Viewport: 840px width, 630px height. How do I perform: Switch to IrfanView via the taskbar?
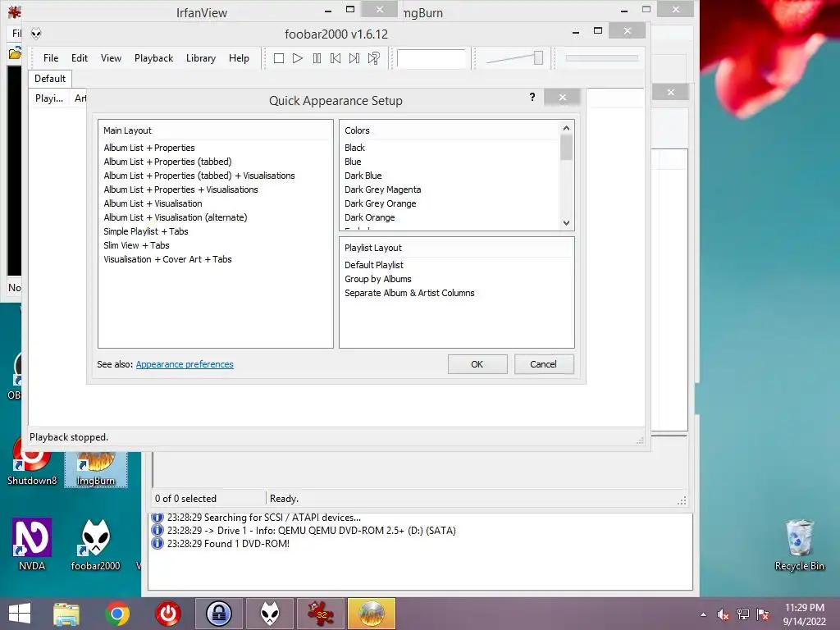[x=321, y=614]
